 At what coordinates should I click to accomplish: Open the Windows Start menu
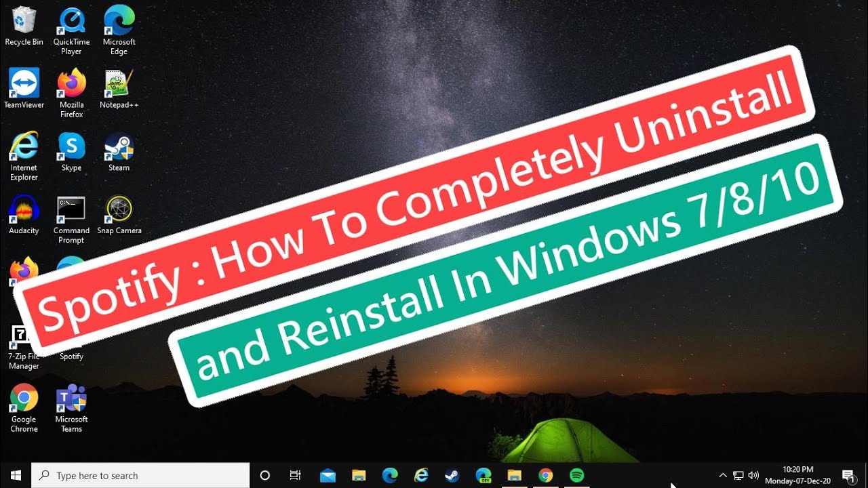click(16, 475)
